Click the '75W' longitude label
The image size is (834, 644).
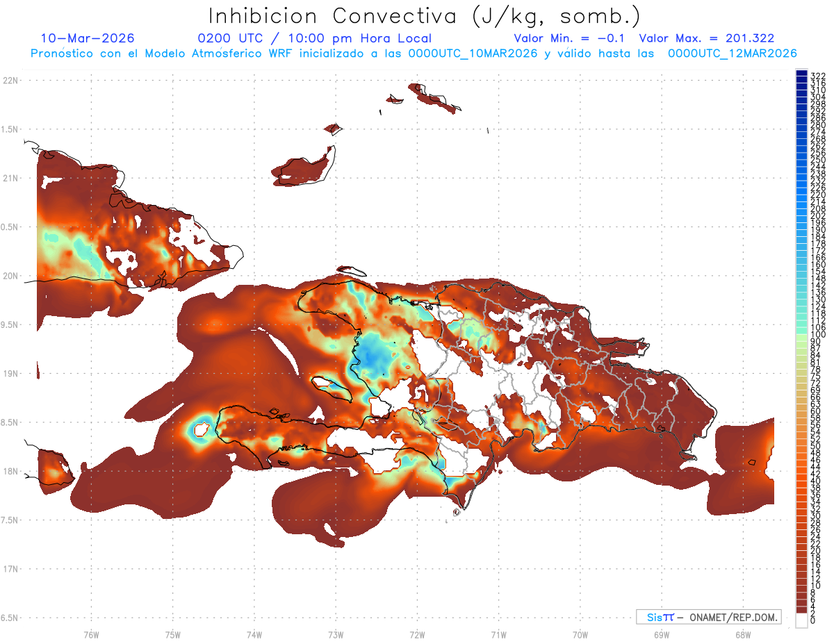[172, 634]
